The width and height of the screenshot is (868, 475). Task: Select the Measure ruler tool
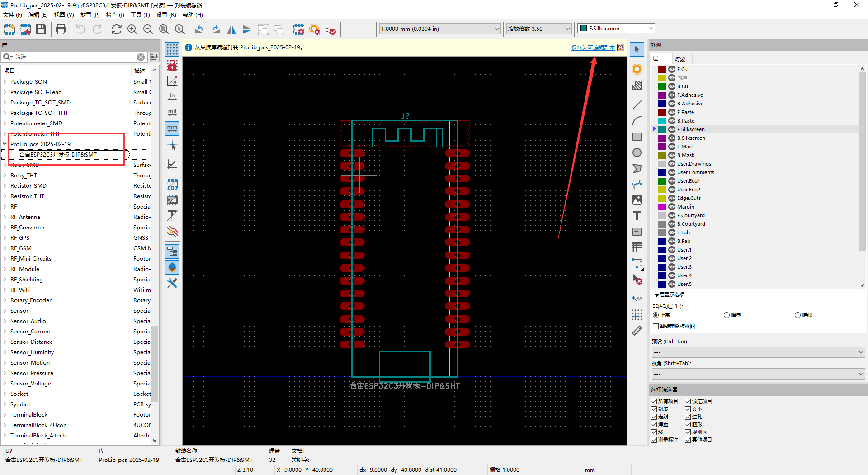[x=637, y=331]
